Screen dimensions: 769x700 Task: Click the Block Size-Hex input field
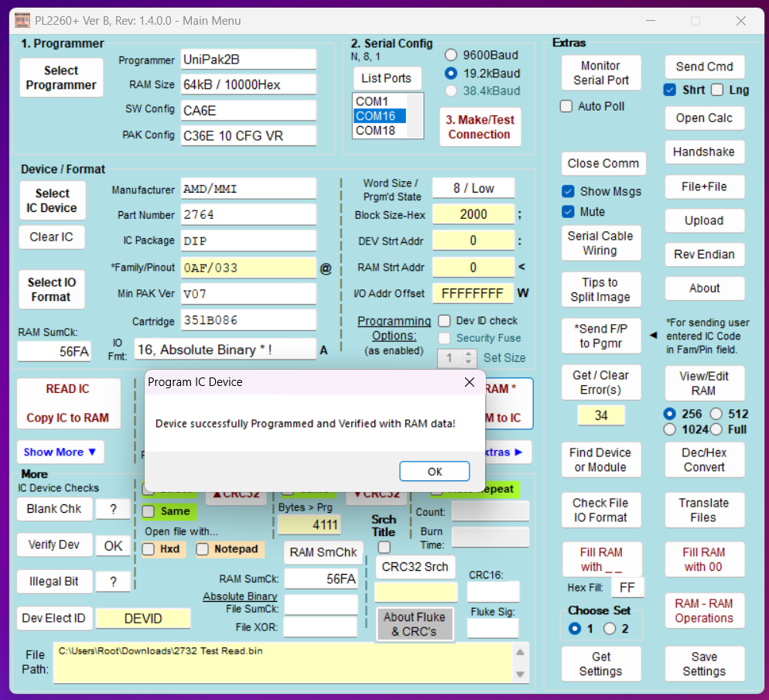pyautogui.click(x=473, y=214)
